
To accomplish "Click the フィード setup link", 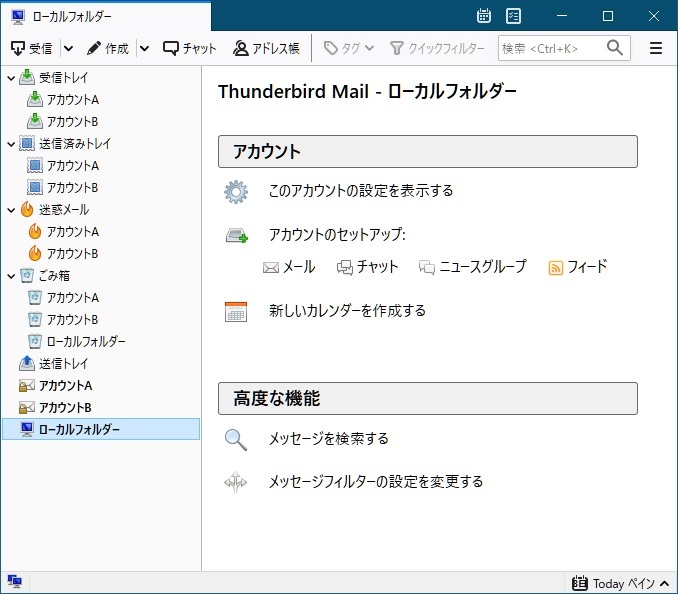I will point(578,267).
